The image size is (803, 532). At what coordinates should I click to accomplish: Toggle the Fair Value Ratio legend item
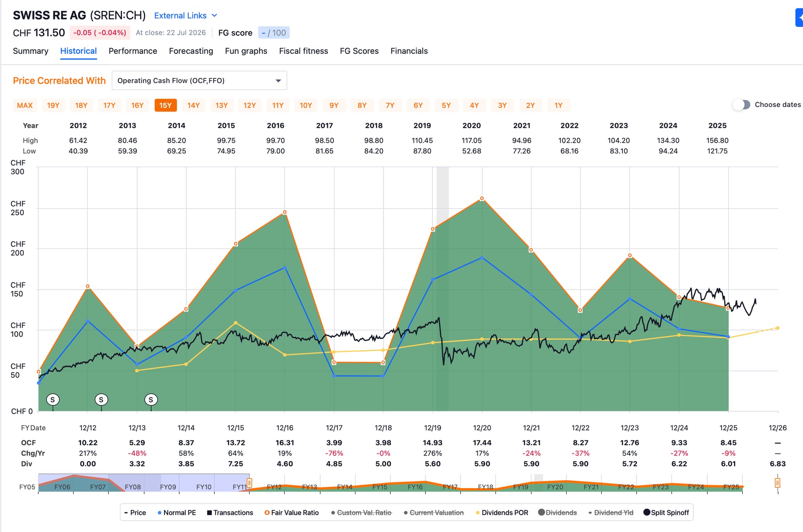[292, 512]
